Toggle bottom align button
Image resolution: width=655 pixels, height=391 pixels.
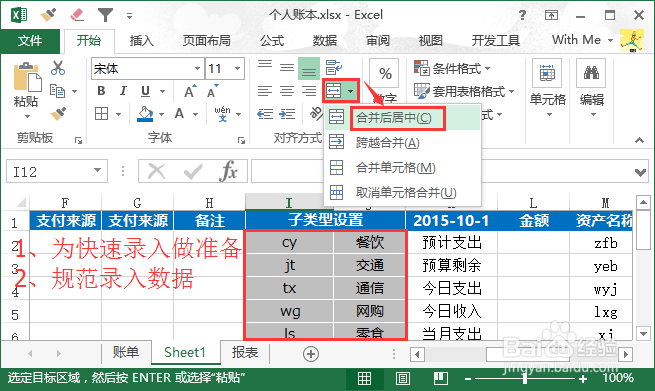coord(309,68)
